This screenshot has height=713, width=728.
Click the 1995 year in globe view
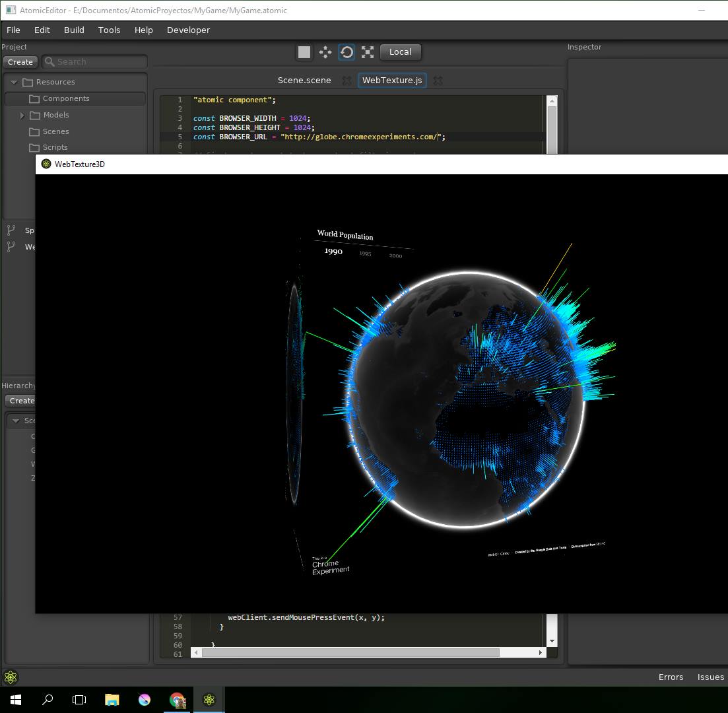365,254
